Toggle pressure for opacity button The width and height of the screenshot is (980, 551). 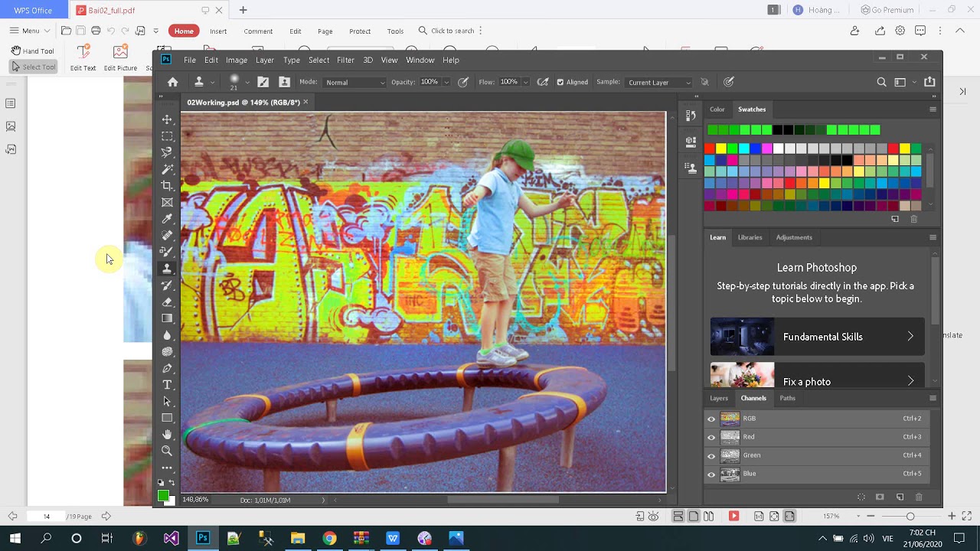(463, 82)
